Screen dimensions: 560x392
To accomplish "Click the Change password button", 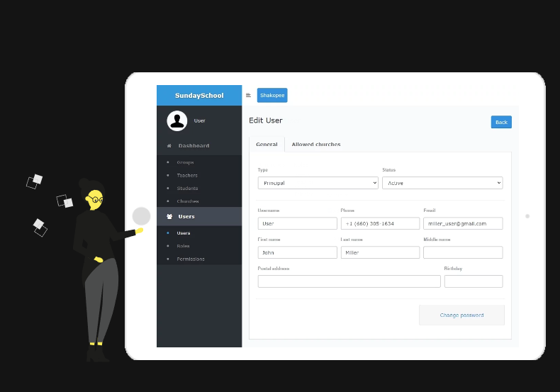I will click(461, 315).
